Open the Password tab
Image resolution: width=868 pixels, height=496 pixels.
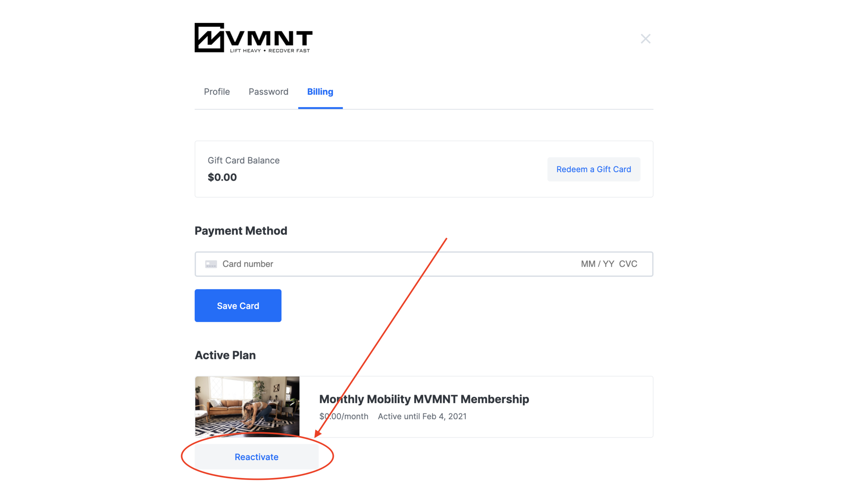click(x=268, y=92)
